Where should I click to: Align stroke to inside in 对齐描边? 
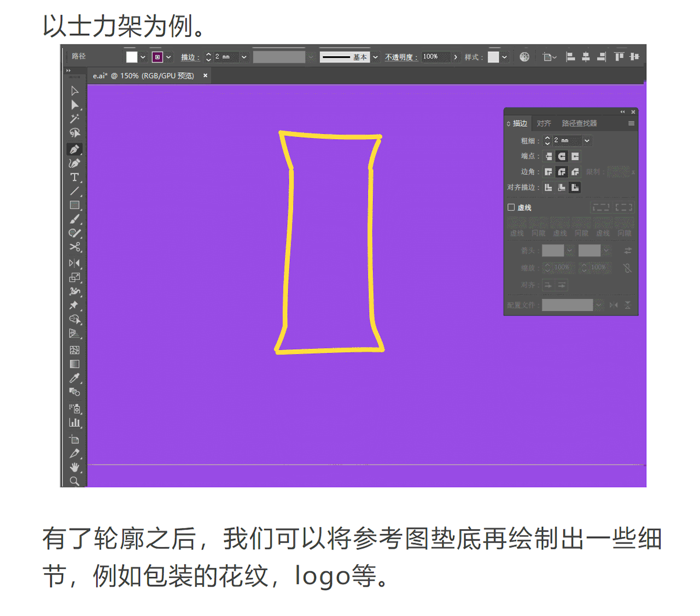click(562, 187)
